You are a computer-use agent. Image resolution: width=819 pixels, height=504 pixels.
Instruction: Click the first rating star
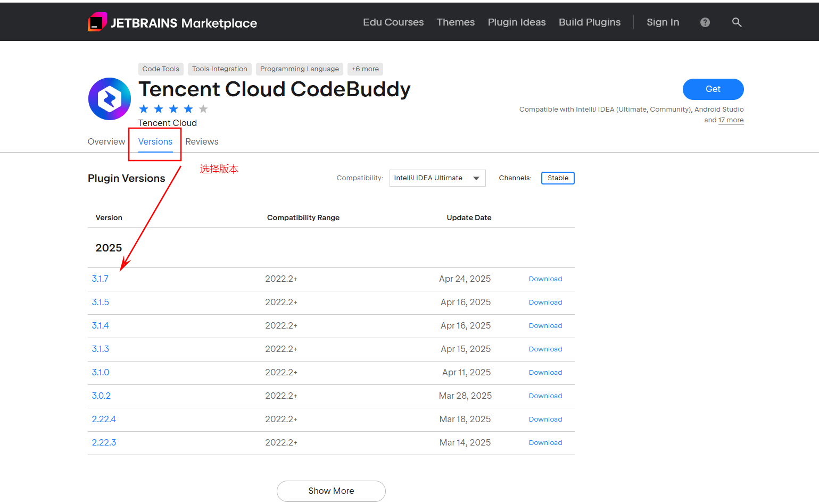[144, 109]
